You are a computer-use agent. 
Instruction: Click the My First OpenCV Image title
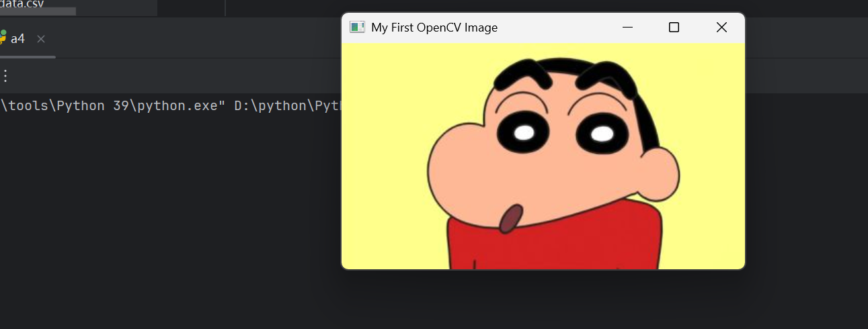coord(434,28)
